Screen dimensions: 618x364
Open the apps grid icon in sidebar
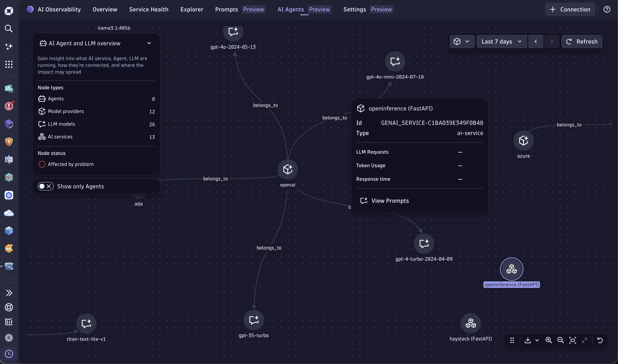pos(9,65)
